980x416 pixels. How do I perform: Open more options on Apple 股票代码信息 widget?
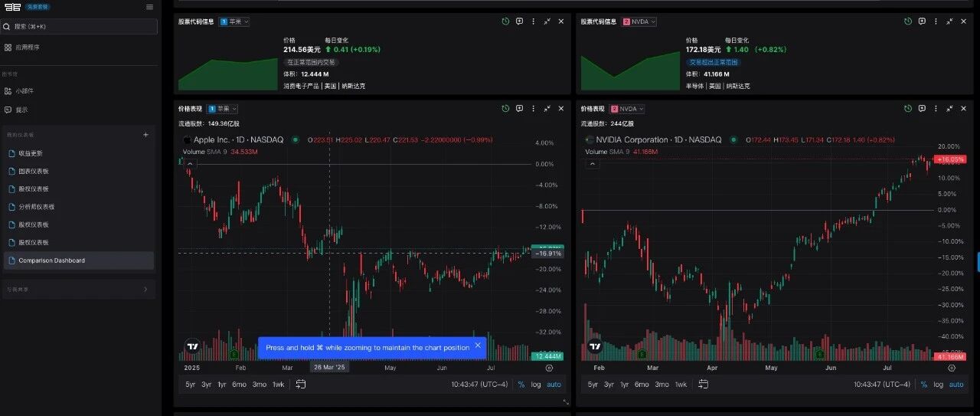[x=533, y=21]
